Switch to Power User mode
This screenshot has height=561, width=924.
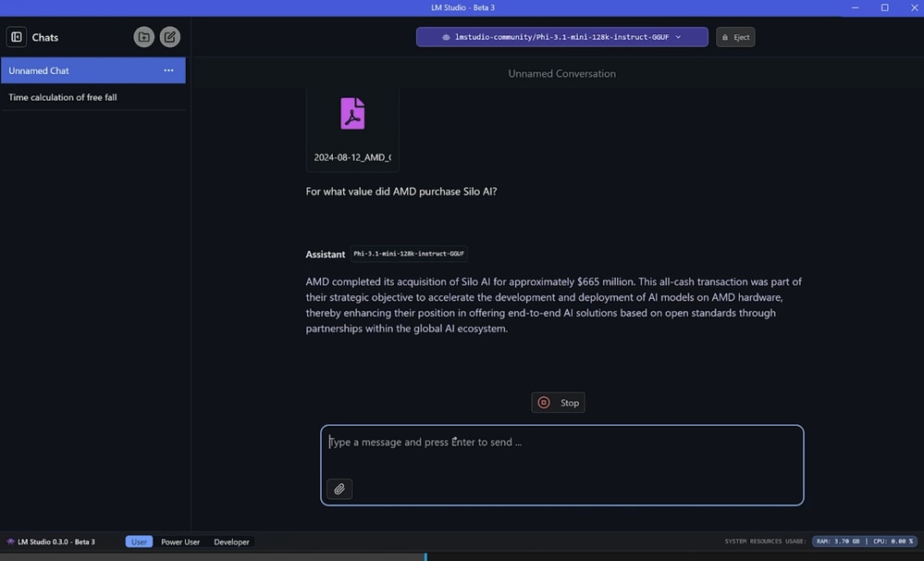[x=180, y=542]
